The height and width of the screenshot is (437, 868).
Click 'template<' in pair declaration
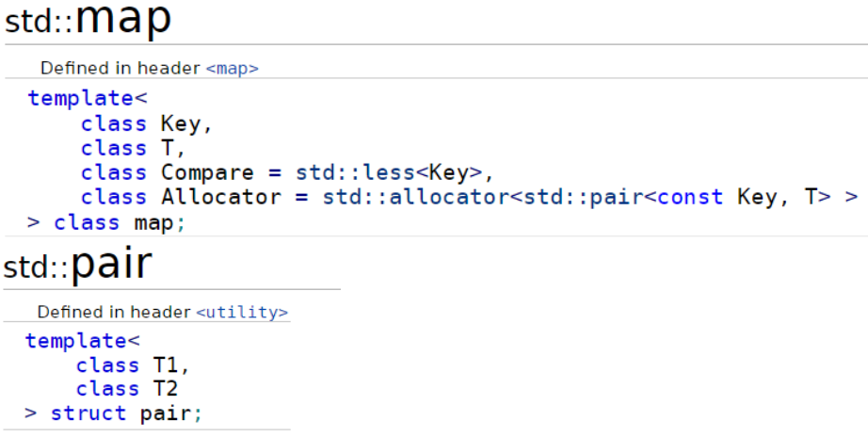tap(83, 341)
